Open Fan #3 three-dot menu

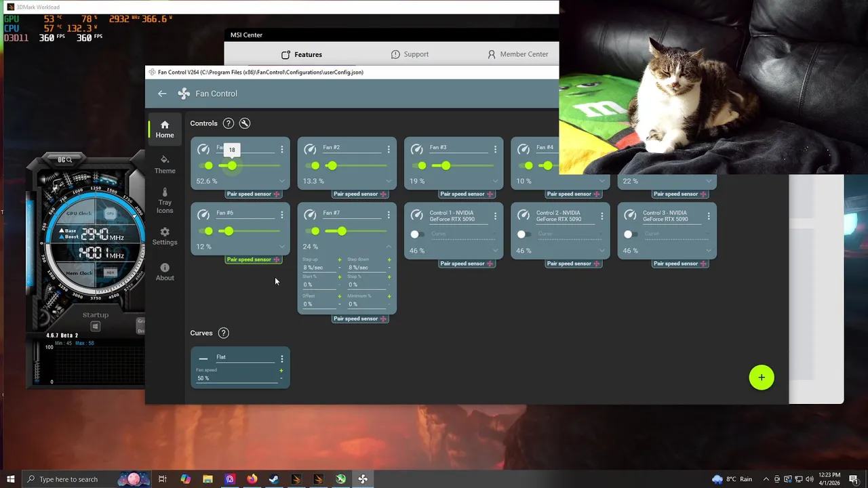pos(495,149)
